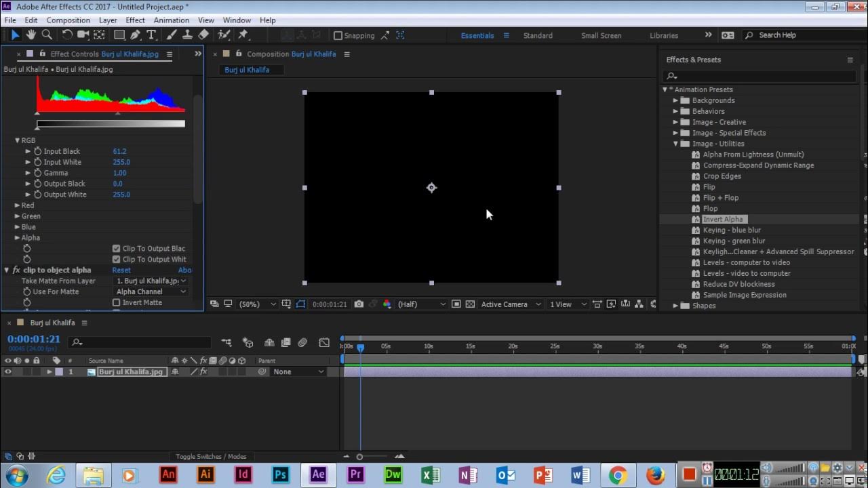The height and width of the screenshot is (488, 868).
Task: Select the Zoom tool in toolbar
Action: point(47,35)
